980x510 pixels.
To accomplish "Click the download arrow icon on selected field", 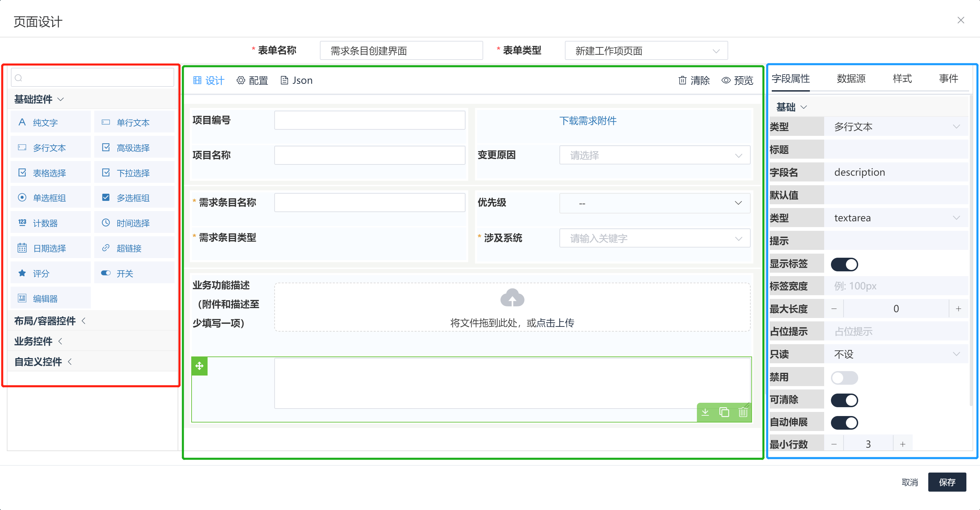I will coord(705,412).
